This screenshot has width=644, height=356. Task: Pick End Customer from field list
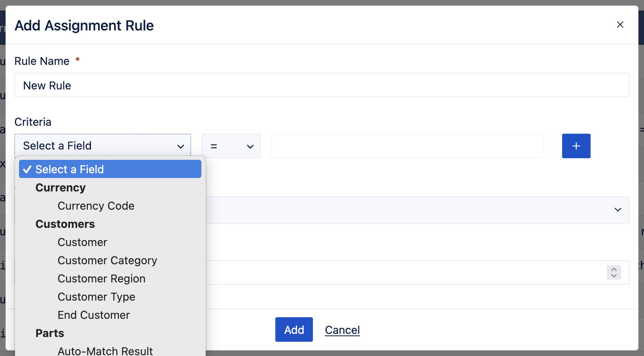pyautogui.click(x=93, y=315)
